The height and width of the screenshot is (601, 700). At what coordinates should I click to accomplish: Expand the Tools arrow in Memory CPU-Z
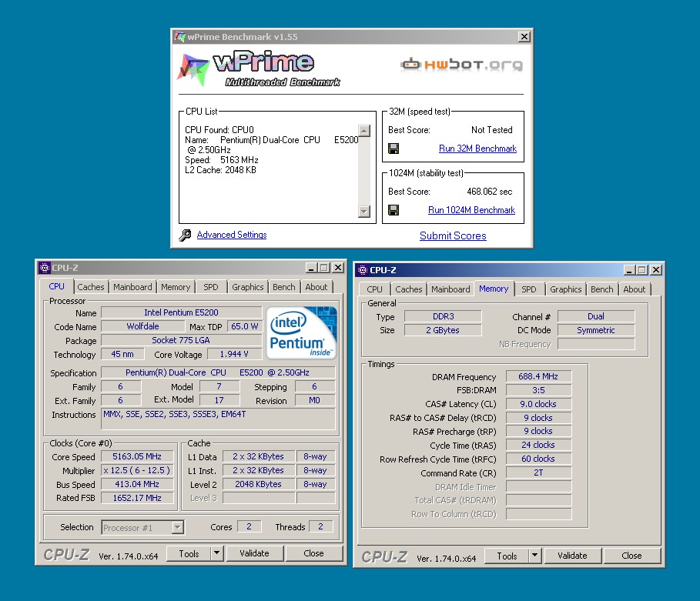535,556
